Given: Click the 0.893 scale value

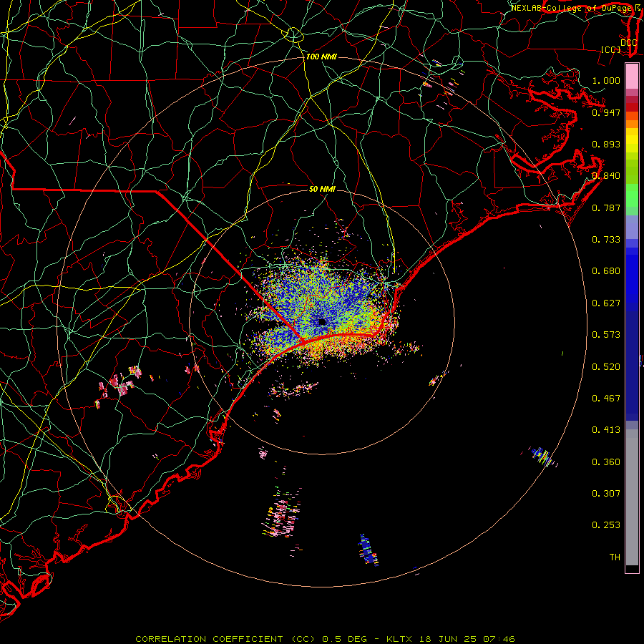Looking at the screenshot, I should (x=606, y=144).
